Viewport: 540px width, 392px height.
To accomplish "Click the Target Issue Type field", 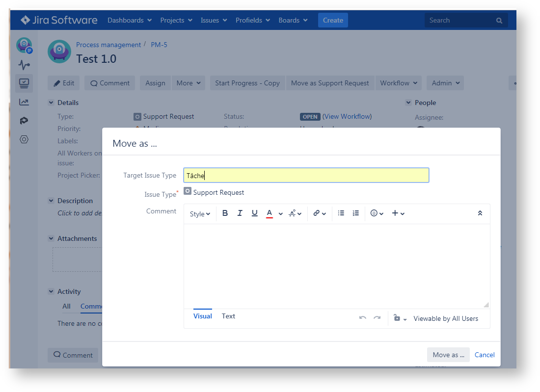I will 306,176.
